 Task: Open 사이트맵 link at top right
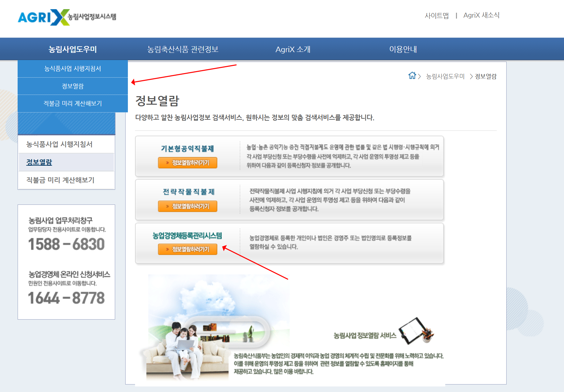tap(436, 15)
